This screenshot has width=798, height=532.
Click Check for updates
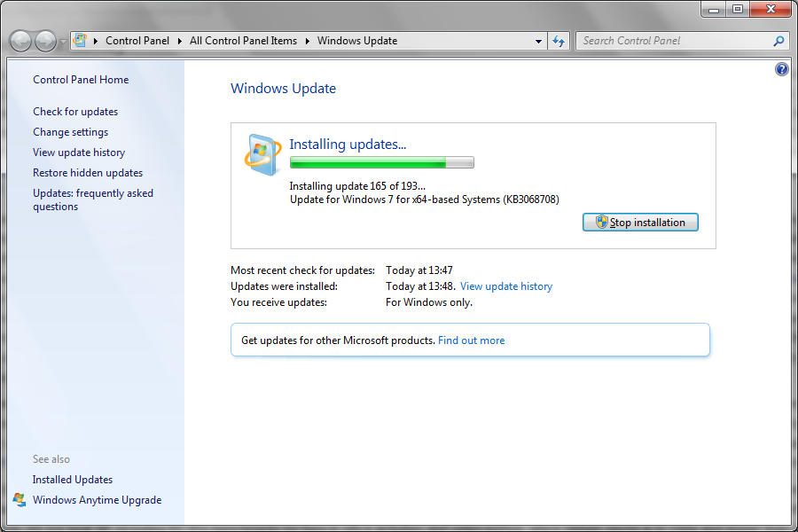click(x=75, y=112)
